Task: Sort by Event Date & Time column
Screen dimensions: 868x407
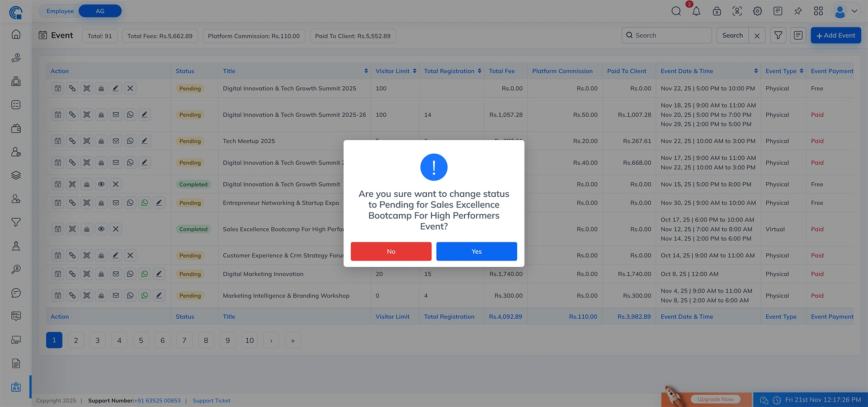Action: coord(755,71)
